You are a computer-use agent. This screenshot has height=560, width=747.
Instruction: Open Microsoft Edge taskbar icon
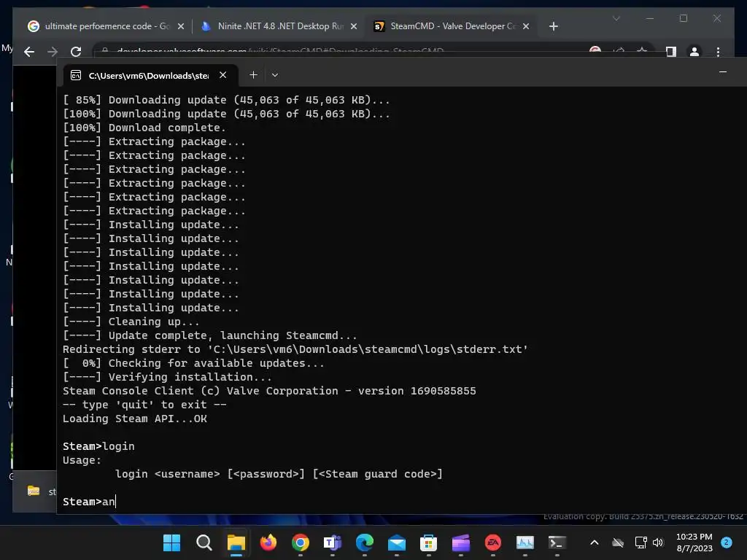365,542
